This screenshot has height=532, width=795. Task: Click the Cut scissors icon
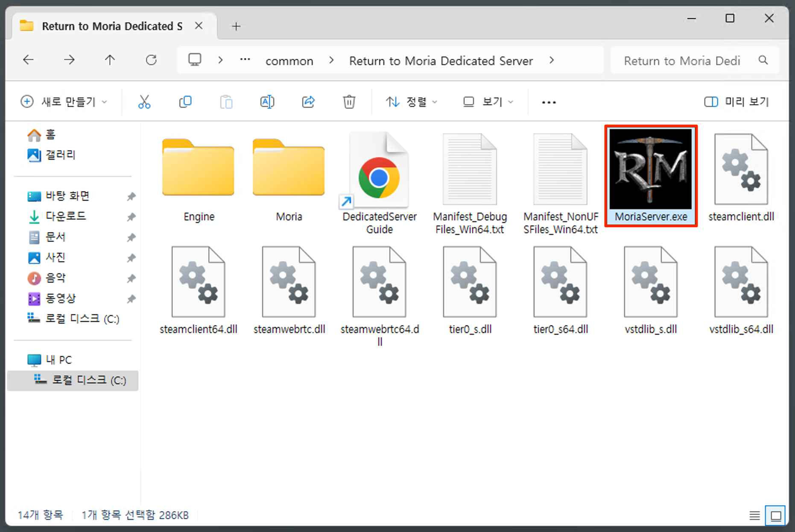[x=144, y=102]
